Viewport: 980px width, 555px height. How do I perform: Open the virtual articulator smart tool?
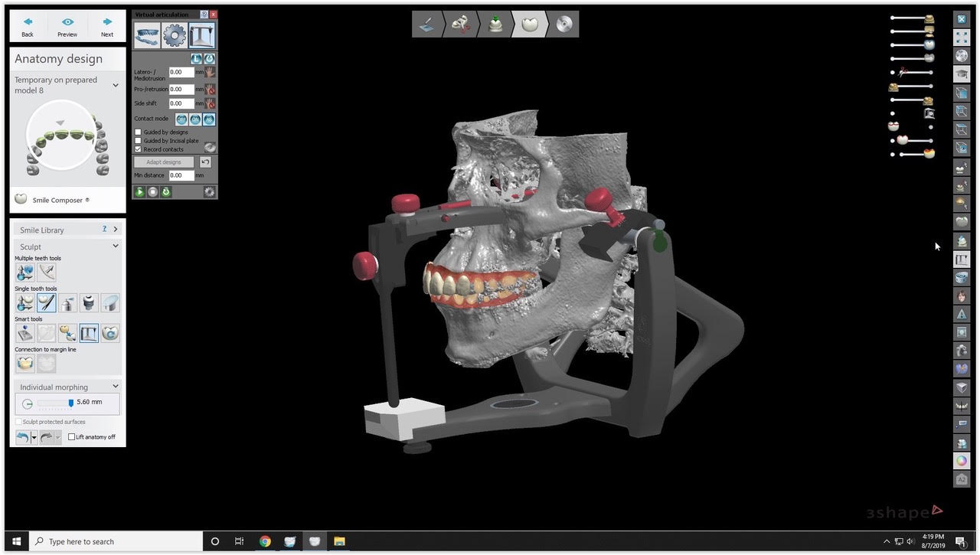(89, 333)
